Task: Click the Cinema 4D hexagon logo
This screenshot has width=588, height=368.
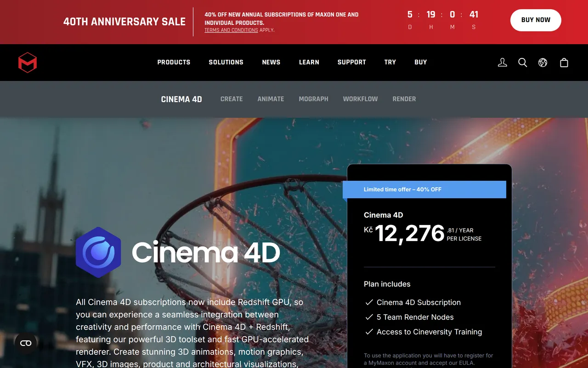Action: pyautogui.click(x=98, y=252)
